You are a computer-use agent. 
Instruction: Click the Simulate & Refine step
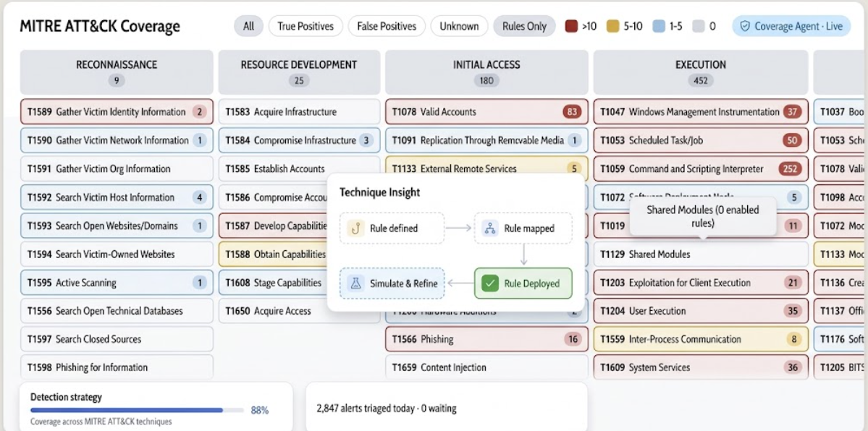click(392, 283)
